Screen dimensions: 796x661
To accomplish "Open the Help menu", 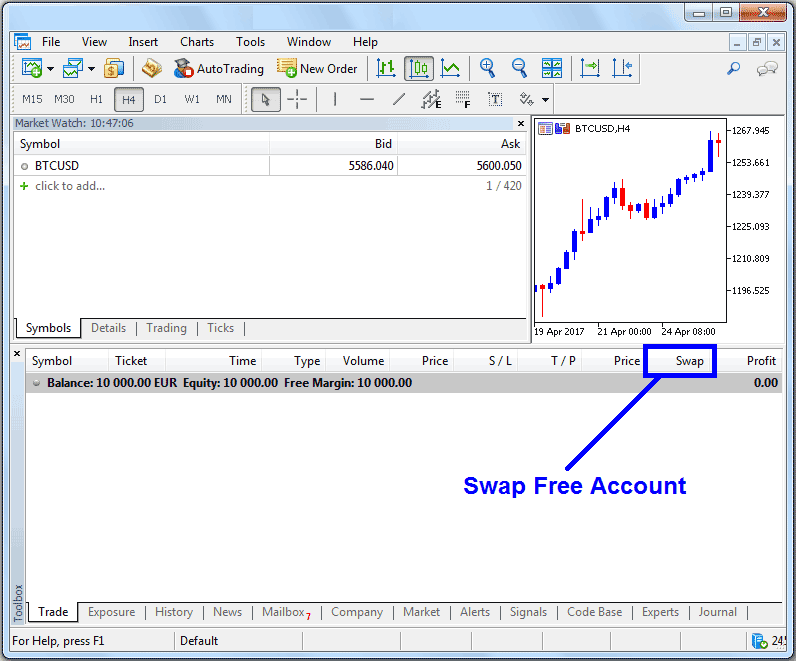I will (366, 42).
